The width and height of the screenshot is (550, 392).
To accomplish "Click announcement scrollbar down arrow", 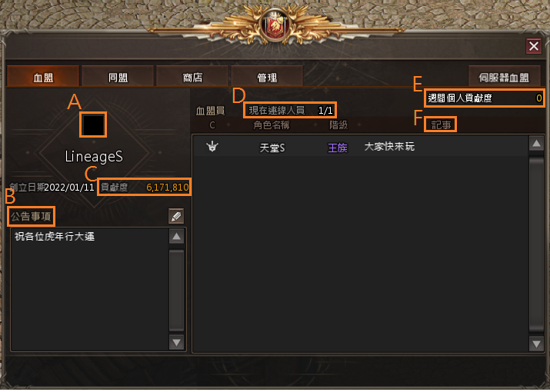I will (x=176, y=342).
